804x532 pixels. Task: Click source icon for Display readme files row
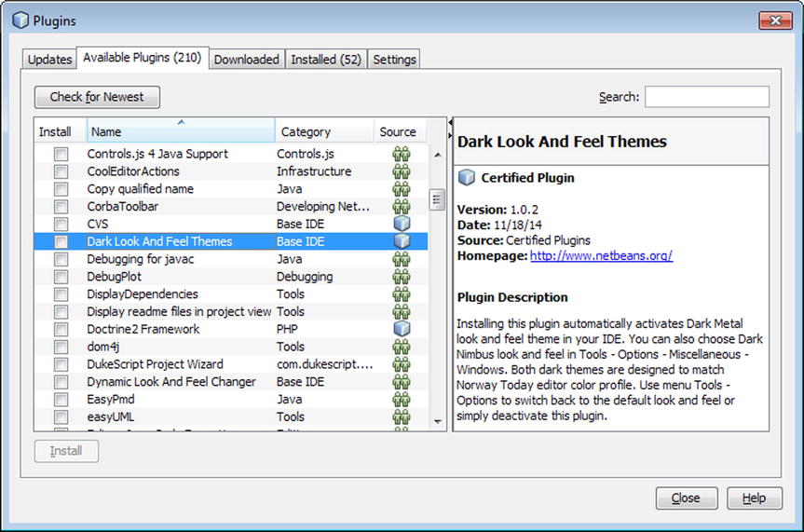pos(402,311)
